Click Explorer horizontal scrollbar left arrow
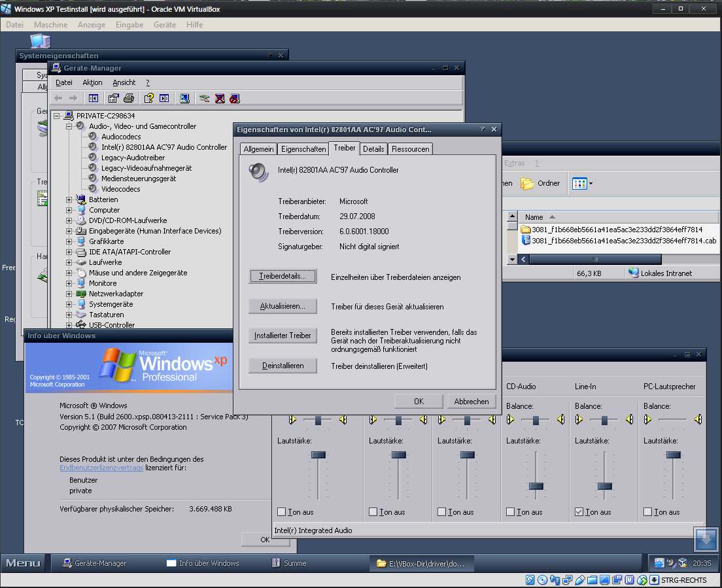 point(524,259)
